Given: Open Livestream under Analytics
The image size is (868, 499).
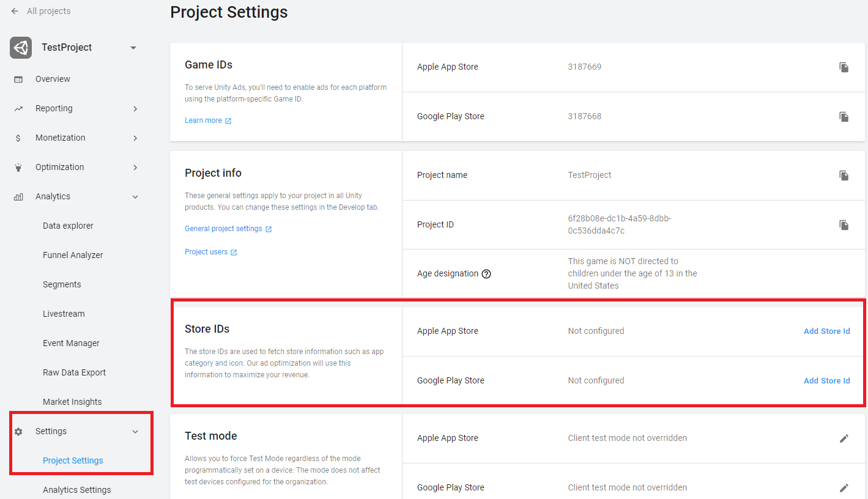Looking at the screenshot, I should pyautogui.click(x=64, y=314).
